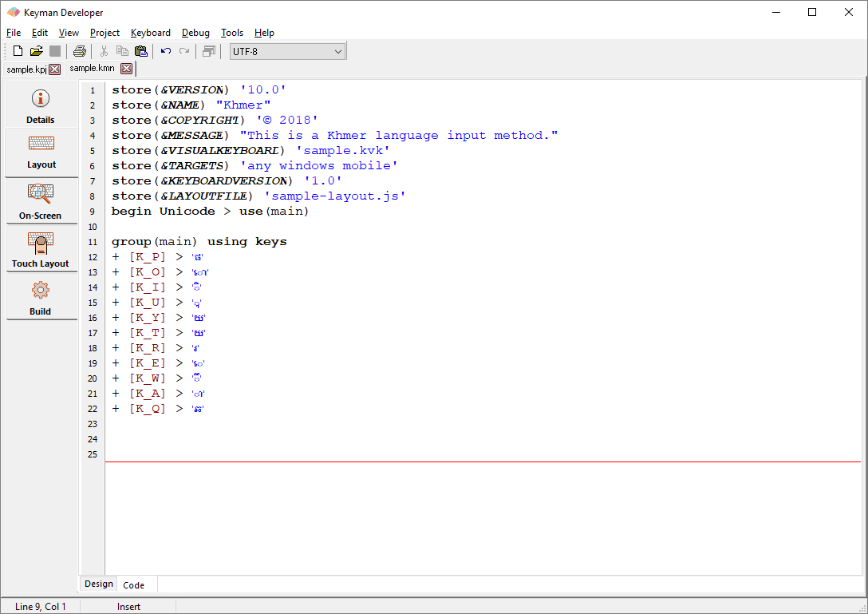Viewport: 868px width, 614px height.
Task: Close the sample.kpj tab
Action: 55,69
